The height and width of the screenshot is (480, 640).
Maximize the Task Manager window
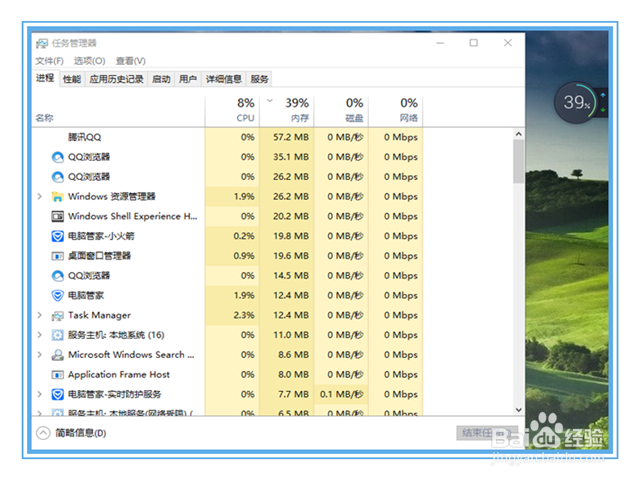(x=473, y=43)
